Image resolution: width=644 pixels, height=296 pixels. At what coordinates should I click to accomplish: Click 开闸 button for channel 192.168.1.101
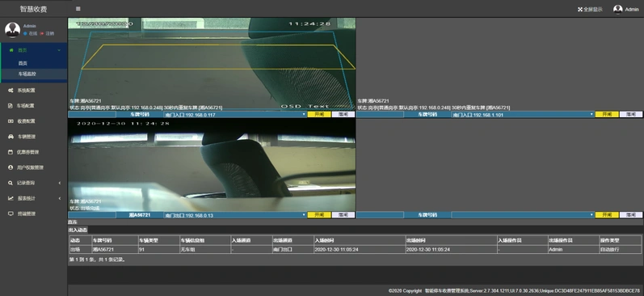pos(607,115)
